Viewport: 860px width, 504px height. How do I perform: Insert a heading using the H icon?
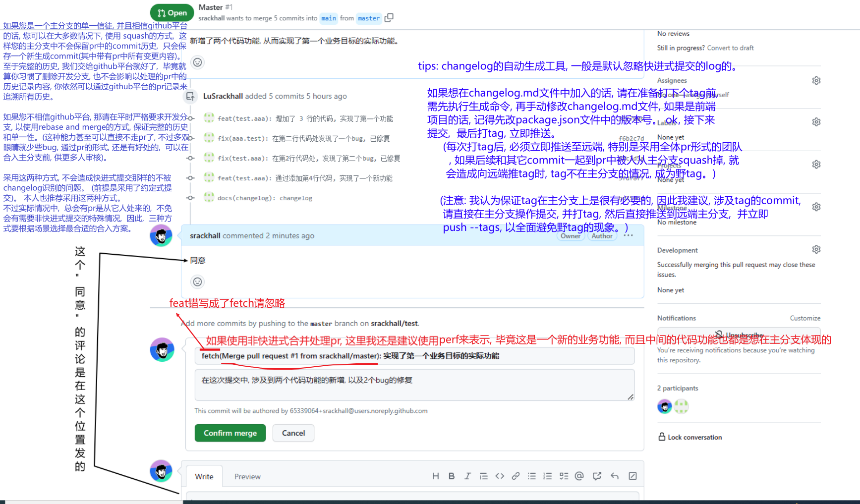[435, 476]
